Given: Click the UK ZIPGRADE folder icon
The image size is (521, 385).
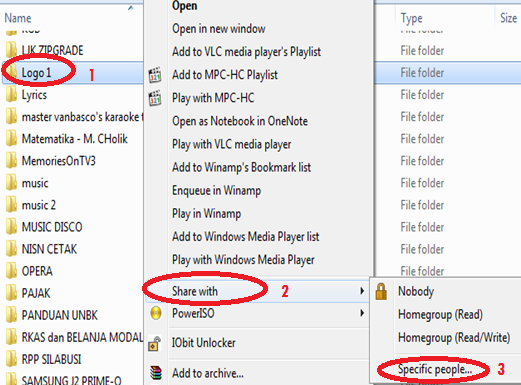Looking at the screenshot, I should [11, 50].
